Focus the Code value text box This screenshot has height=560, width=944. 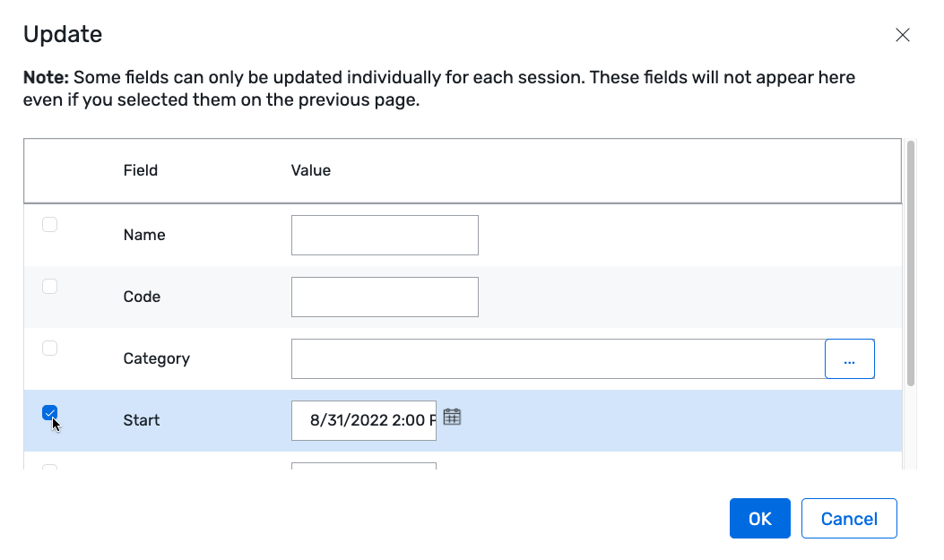385,297
